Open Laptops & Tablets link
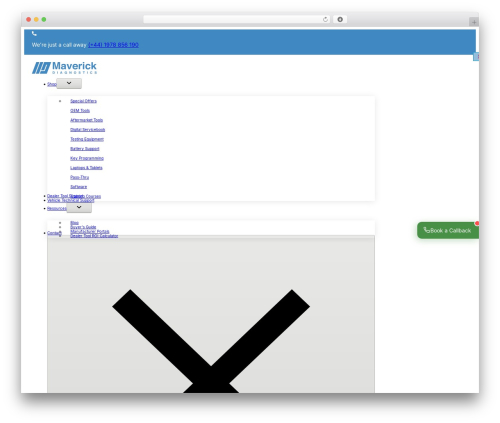Image resolution: width=500 pixels, height=423 pixels. coord(86,168)
